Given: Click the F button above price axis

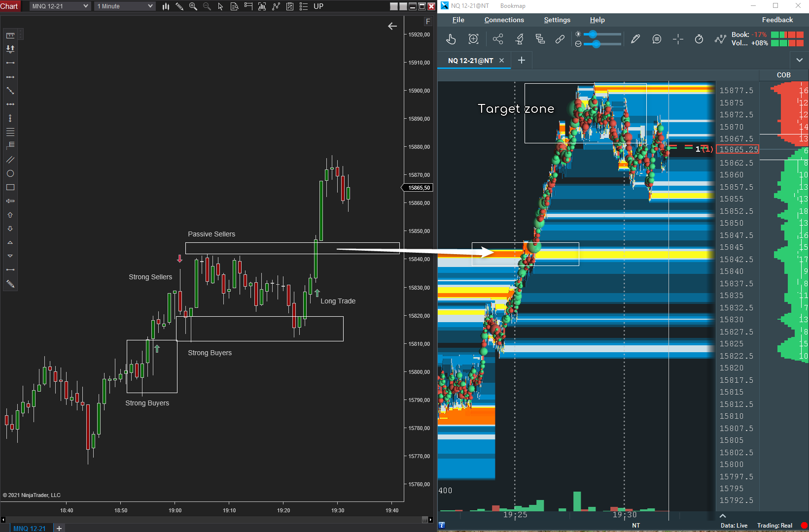Looking at the screenshot, I should [428, 21].
